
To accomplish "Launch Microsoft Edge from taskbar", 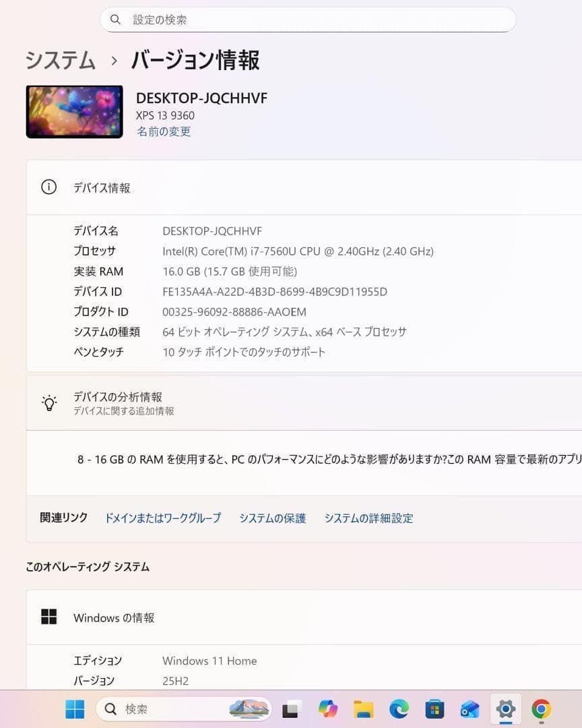I will pyautogui.click(x=399, y=709).
